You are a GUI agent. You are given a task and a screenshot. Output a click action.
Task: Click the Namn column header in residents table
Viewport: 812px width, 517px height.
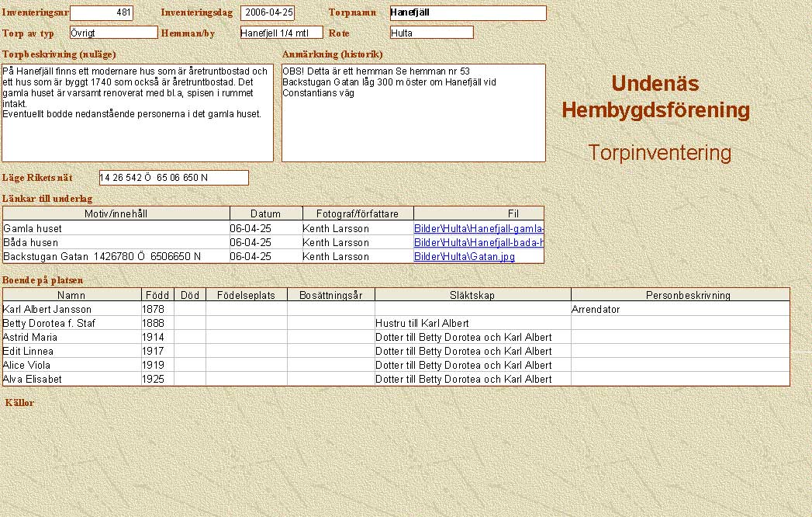(71, 295)
